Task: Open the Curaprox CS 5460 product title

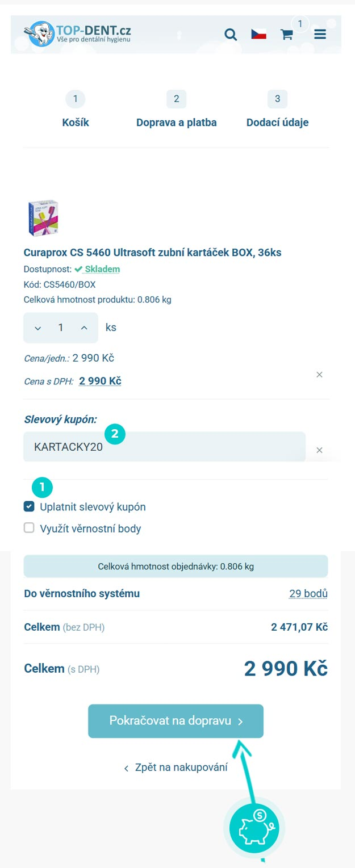Action: click(x=152, y=253)
